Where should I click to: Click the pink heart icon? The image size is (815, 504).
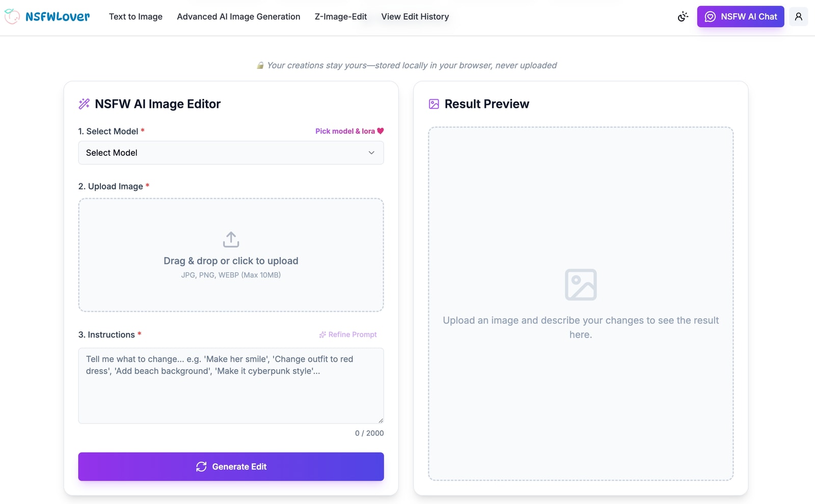click(381, 131)
